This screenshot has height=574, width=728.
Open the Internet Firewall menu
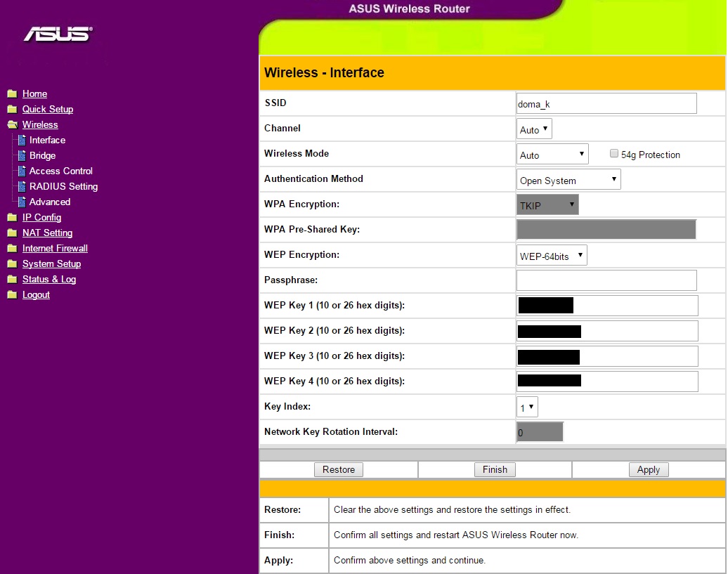(55, 249)
